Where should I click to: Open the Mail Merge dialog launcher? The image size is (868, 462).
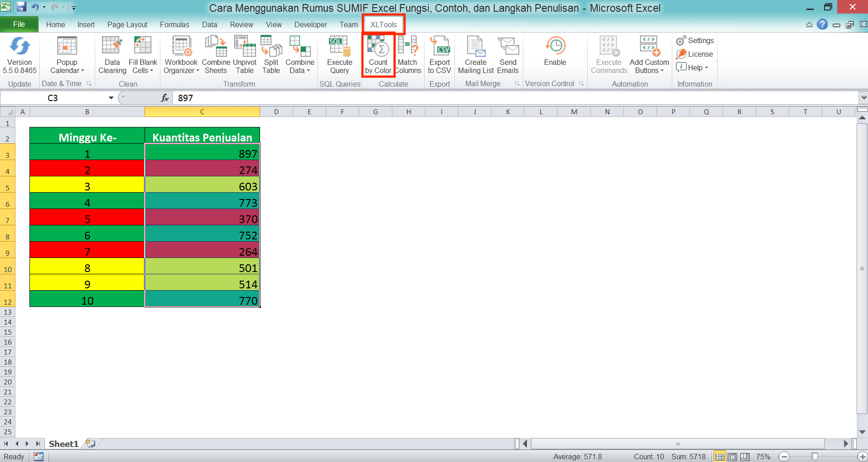pyautogui.click(x=517, y=84)
